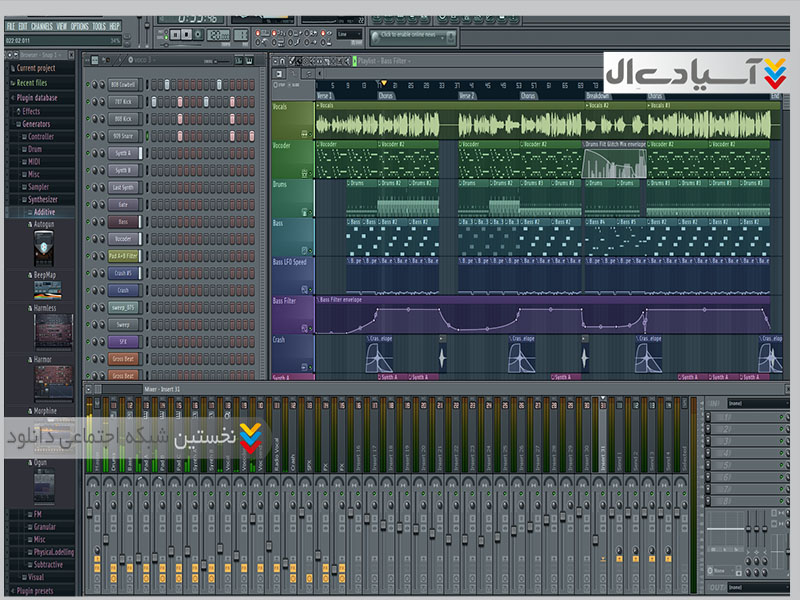800x600 pixels.
Task: Mute the 808 Cowbell channel
Action: [x=90, y=85]
